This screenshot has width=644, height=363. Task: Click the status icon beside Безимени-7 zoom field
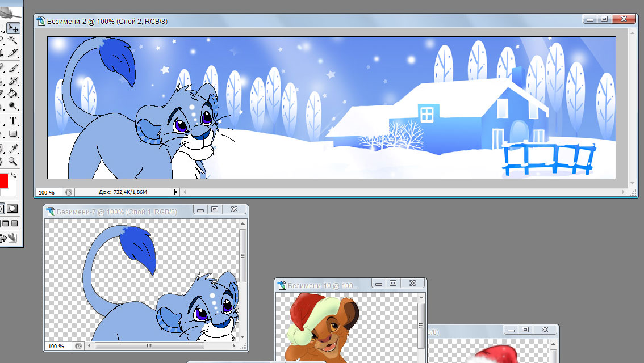coord(78,346)
